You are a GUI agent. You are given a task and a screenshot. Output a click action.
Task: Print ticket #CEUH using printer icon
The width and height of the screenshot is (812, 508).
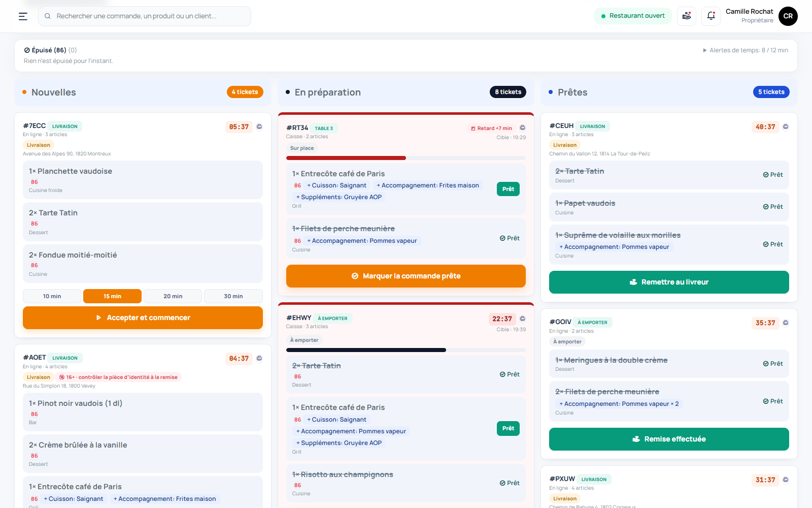[x=786, y=126]
